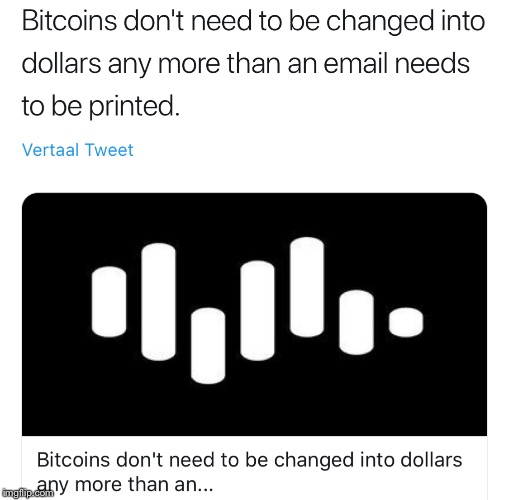The image size is (509, 500).
Task: Click the fourth middle waveform bar
Action: tap(257, 311)
